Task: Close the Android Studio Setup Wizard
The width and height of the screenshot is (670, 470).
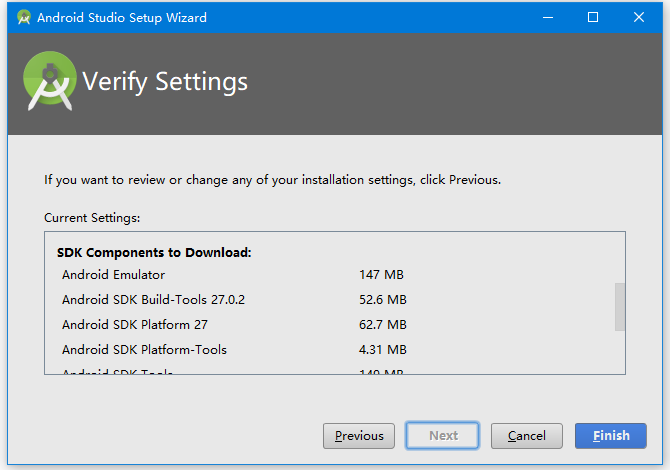Action: pos(639,17)
